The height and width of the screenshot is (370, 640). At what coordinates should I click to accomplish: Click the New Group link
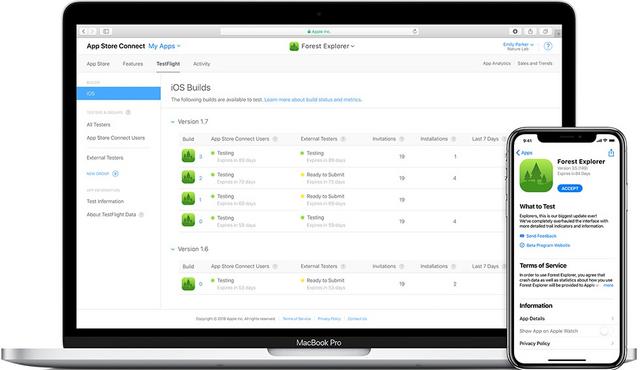pyautogui.click(x=98, y=174)
